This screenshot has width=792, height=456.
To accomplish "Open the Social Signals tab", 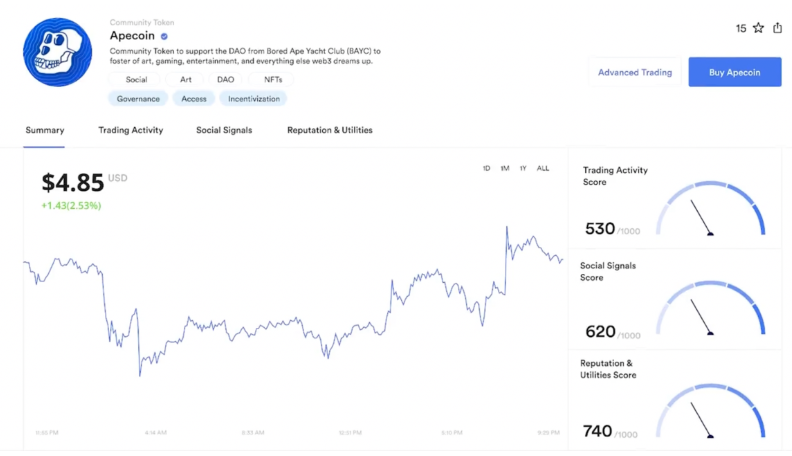I will [224, 130].
